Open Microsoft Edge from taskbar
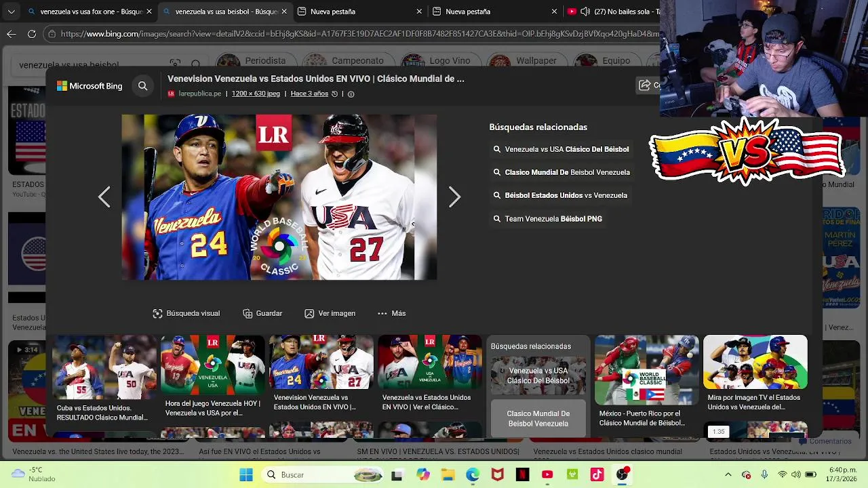 click(473, 474)
